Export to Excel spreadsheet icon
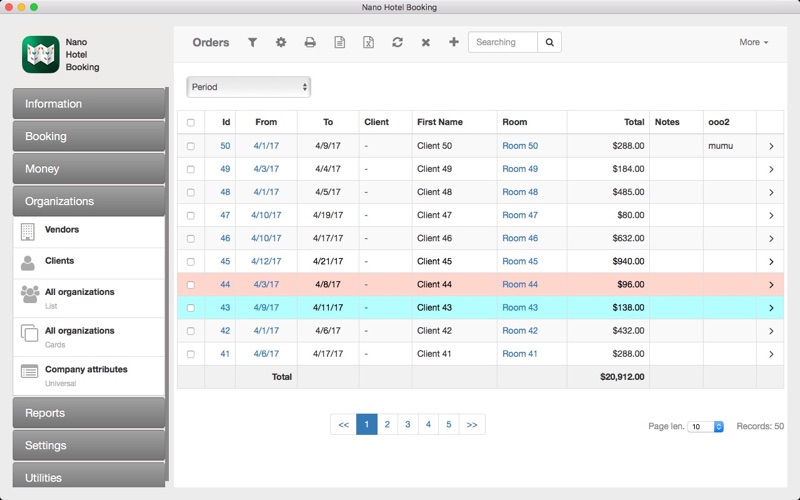This screenshot has width=800, height=500. (x=368, y=42)
